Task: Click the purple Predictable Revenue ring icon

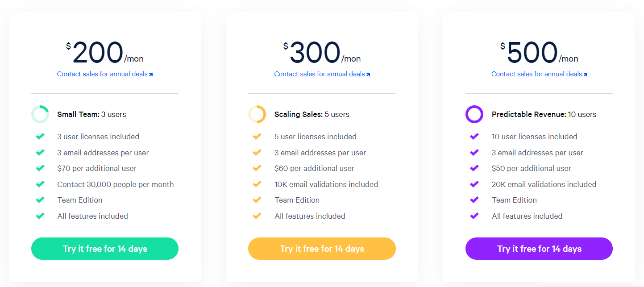Action: click(x=474, y=114)
